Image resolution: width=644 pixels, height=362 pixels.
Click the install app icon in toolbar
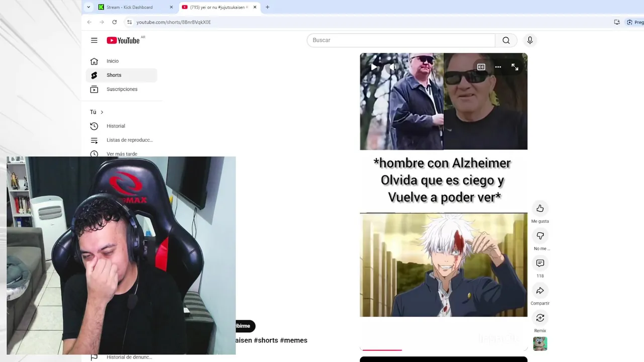click(617, 22)
